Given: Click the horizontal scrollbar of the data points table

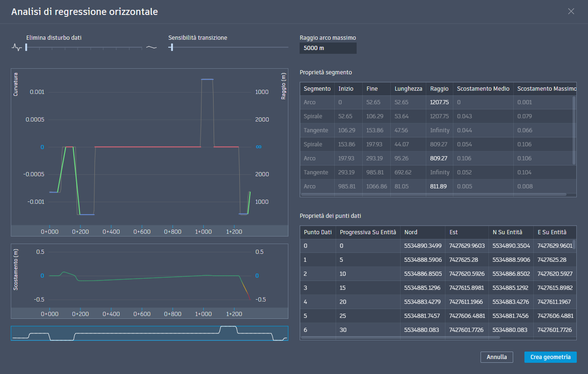Looking at the screenshot, I should tap(401, 337).
